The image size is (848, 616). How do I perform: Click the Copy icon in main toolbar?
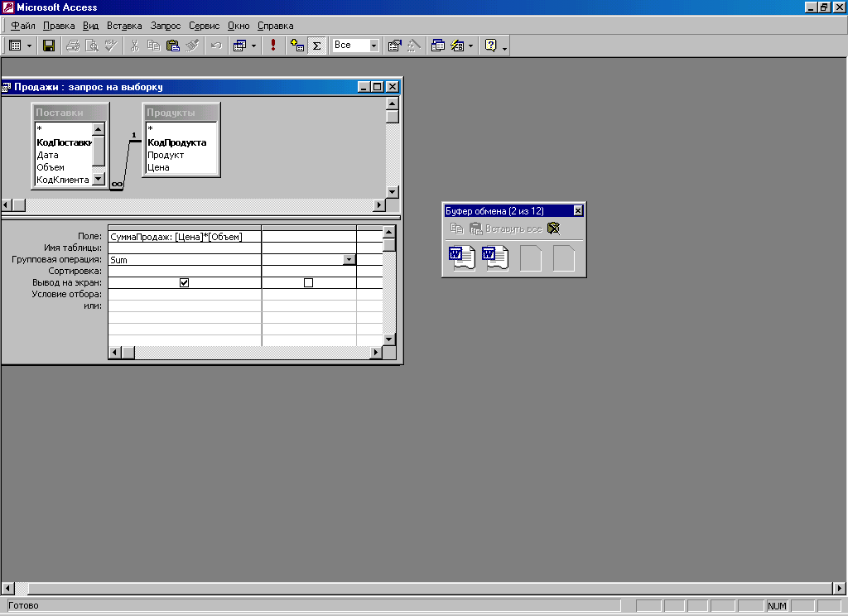pyautogui.click(x=153, y=46)
